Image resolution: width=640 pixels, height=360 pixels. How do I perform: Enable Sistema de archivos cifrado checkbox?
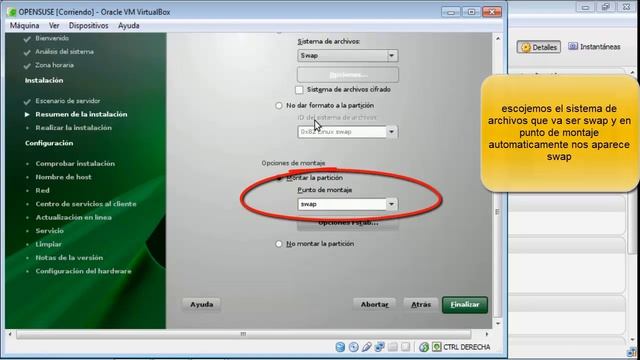pos(299,90)
